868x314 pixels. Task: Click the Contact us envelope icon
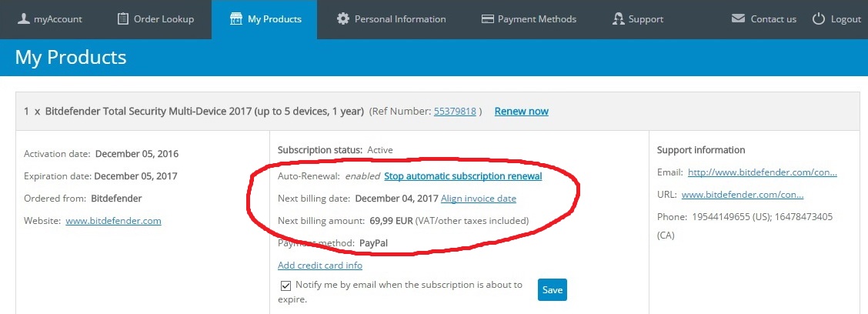click(x=738, y=18)
